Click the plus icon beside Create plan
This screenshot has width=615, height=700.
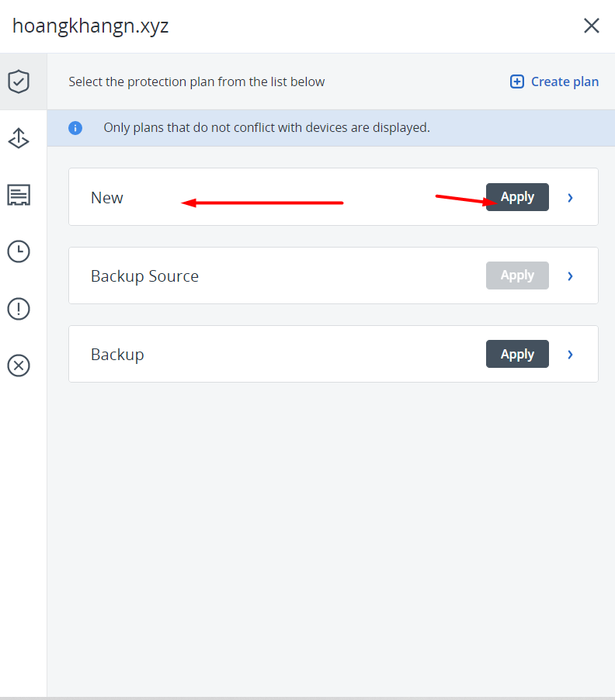517,81
